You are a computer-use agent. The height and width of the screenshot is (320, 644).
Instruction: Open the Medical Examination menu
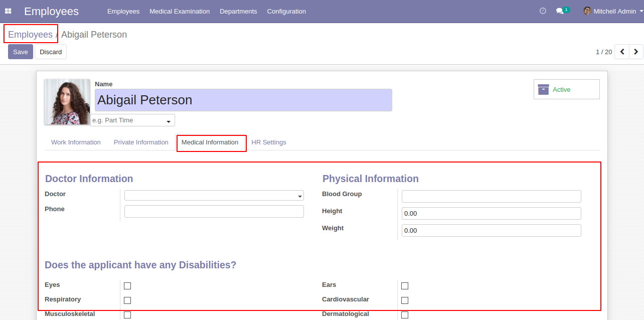pyautogui.click(x=180, y=11)
